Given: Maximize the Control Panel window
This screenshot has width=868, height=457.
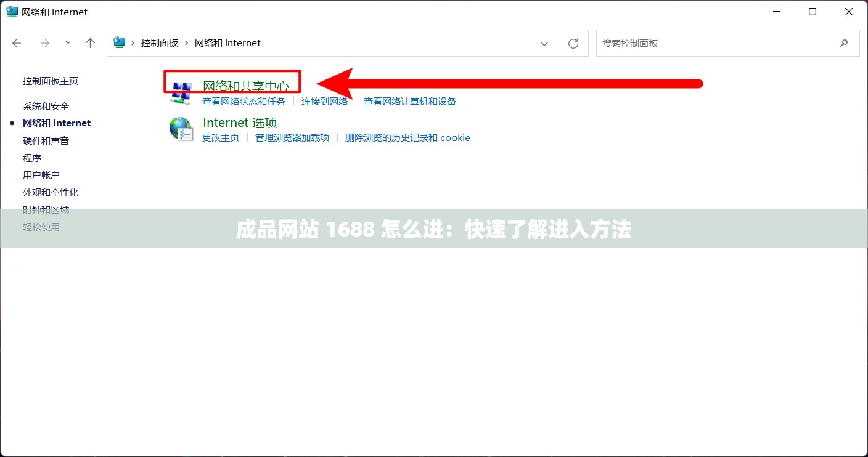Looking at the screenshot, I should pos(813,12).
